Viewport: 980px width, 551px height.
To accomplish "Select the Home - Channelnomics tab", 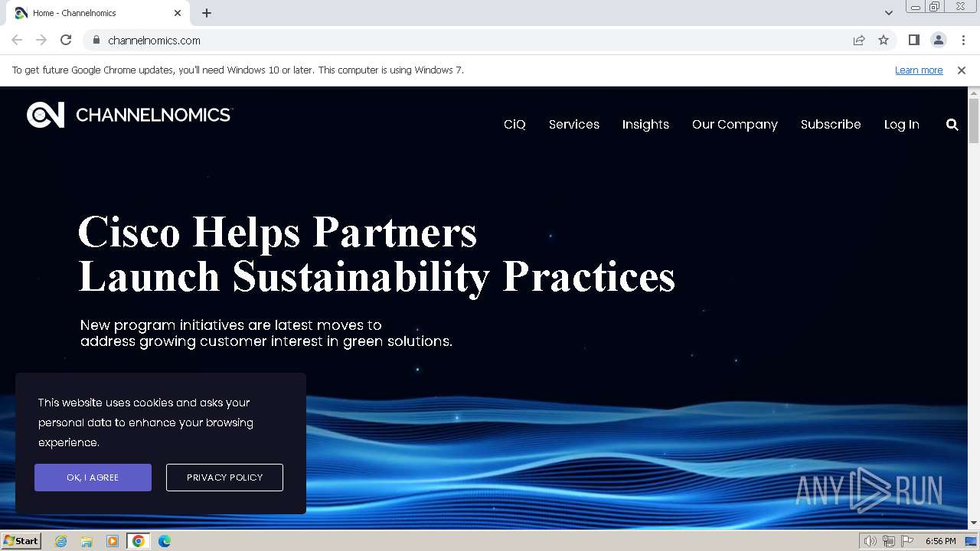I will click(x=98, y=13).
